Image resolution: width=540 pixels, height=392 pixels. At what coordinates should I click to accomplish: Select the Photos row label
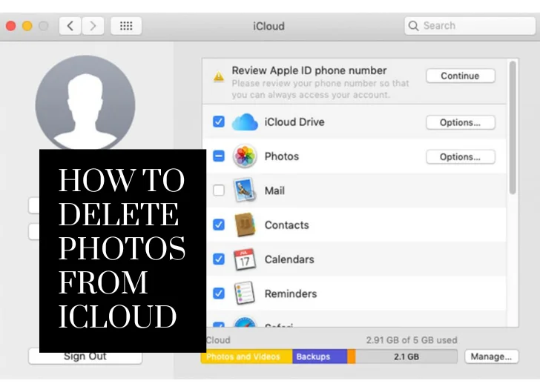click(x=282, y=156)
